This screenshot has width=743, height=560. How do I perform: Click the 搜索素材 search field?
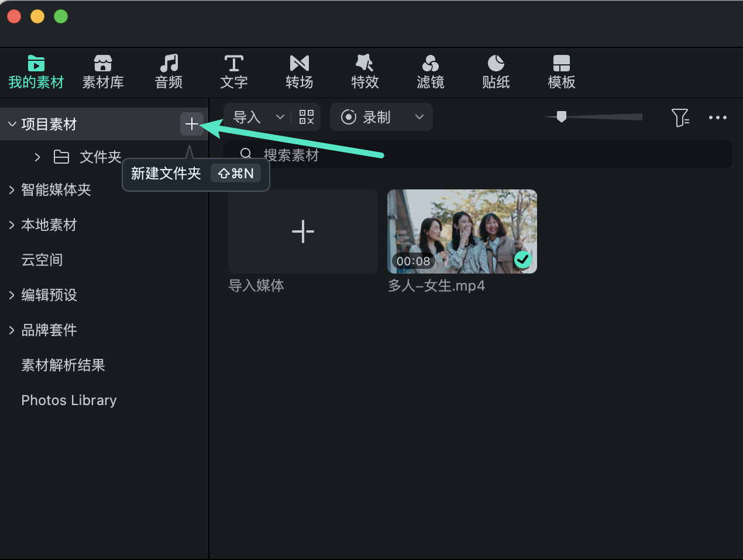tap(478, 154)
